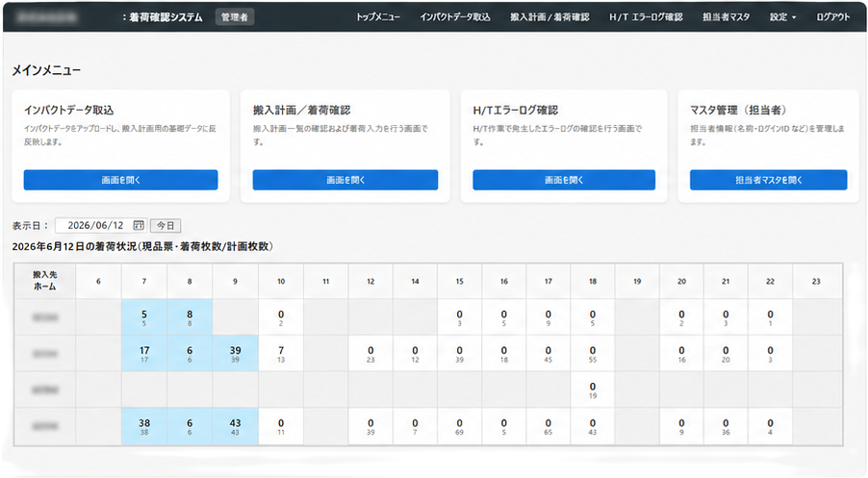Click hour 12 cell showing 0 of 23
Viewport: 868px width, 478px height.
(x=370, y=353)
